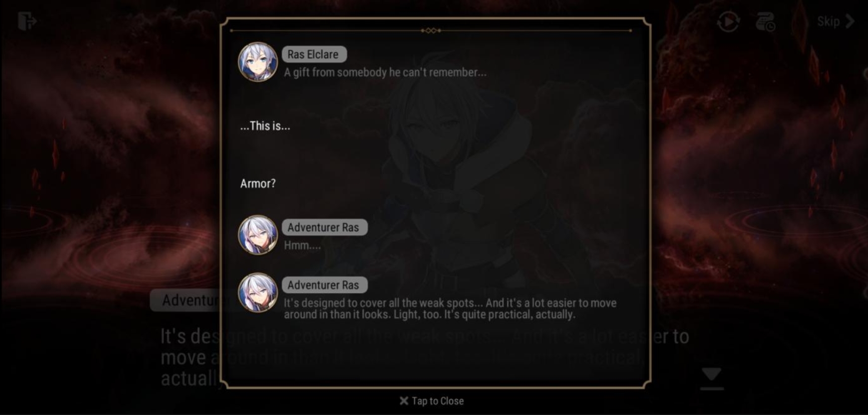868x415 pixels.
Task: Click the X beside Tap to Close
Action: click(404, 401)
